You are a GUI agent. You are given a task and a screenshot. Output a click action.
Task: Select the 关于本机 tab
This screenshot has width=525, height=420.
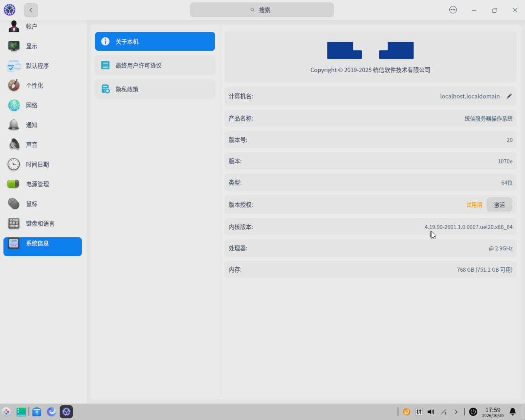click(x=155, y=41)
